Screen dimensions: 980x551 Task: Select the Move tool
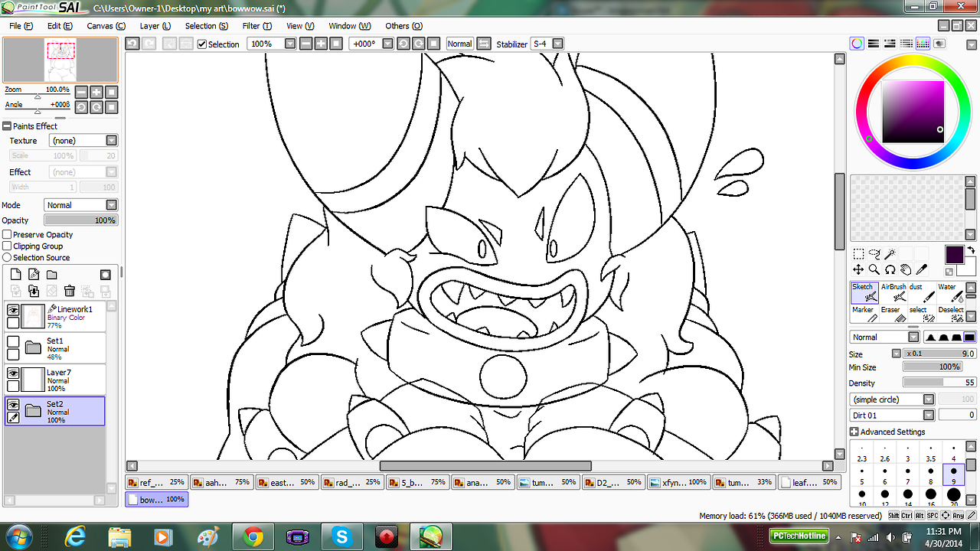[x=858, y=269]
